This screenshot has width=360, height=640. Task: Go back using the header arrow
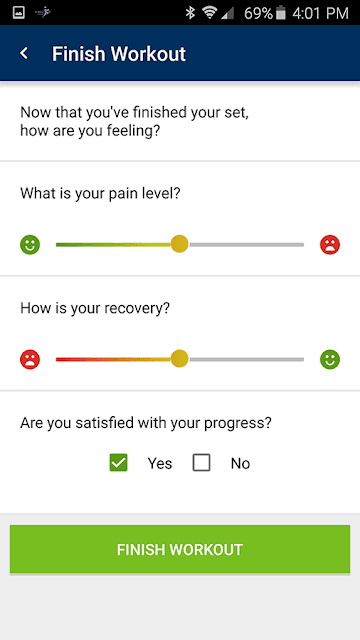[24, 53]
